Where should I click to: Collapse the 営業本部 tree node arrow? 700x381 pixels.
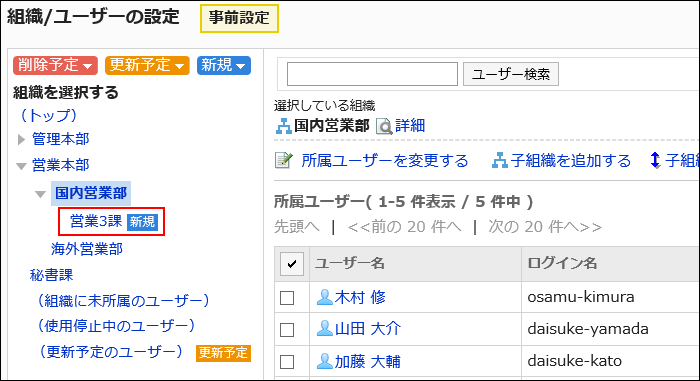pyautogui.click(x=21, y=167)
